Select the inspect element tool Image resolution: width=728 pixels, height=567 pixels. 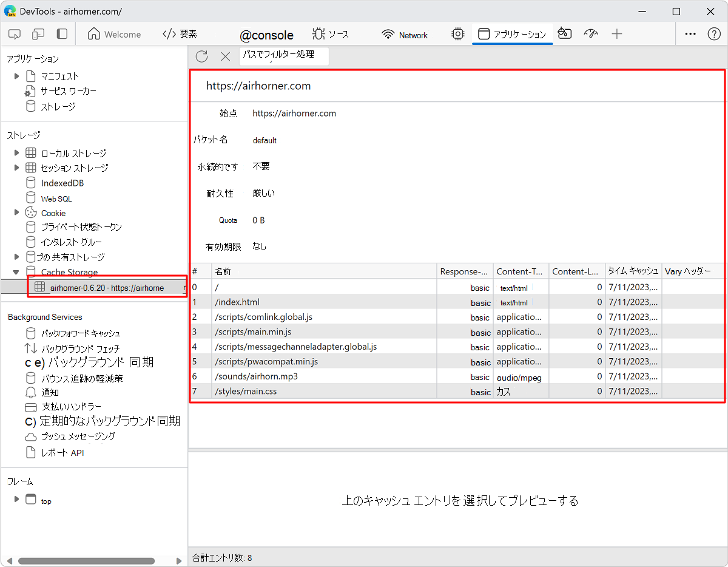click(x=14, y=34)
